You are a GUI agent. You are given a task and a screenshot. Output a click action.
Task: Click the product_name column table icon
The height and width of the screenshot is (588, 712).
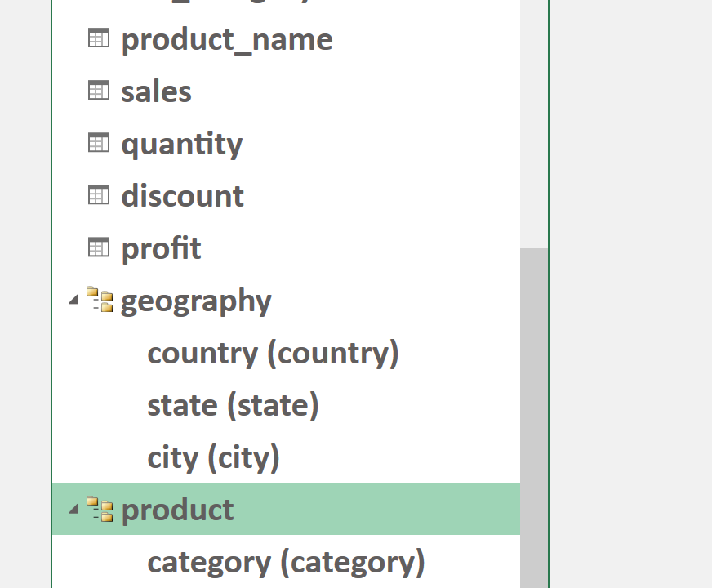click(x=99, y=38)
